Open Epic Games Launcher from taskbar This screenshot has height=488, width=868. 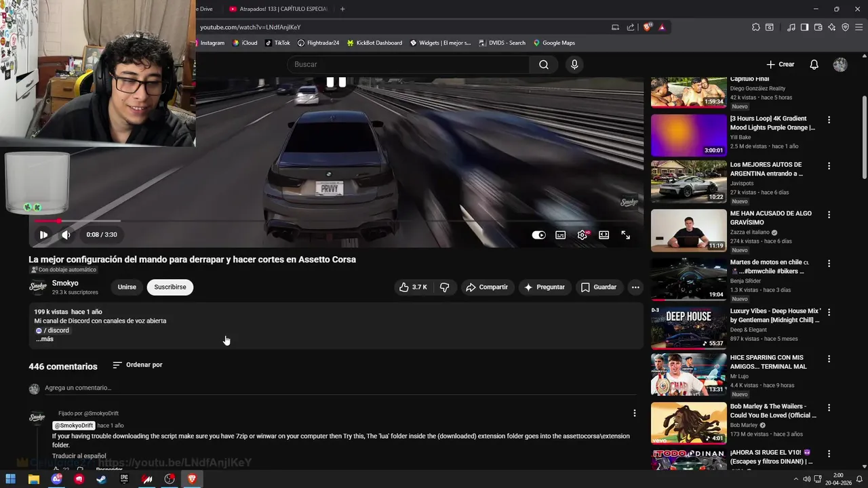[x=124, y=479]
